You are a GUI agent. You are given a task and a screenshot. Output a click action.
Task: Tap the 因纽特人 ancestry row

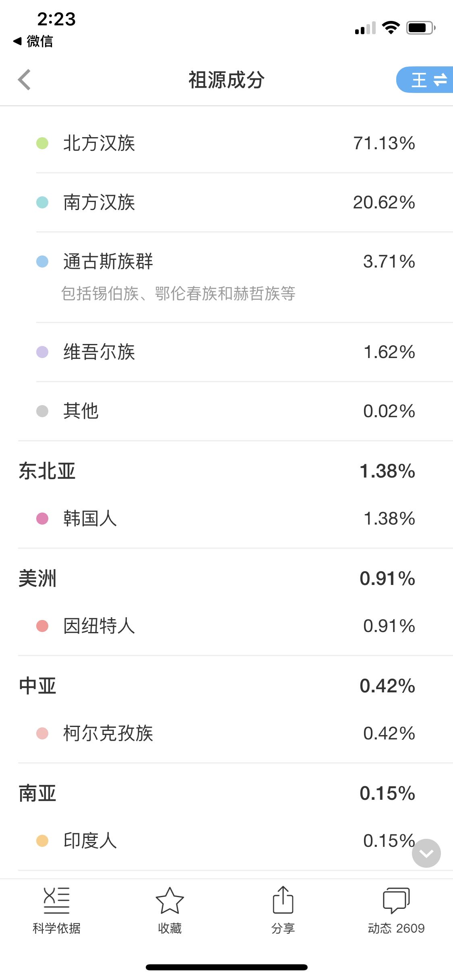coord(225,626)
